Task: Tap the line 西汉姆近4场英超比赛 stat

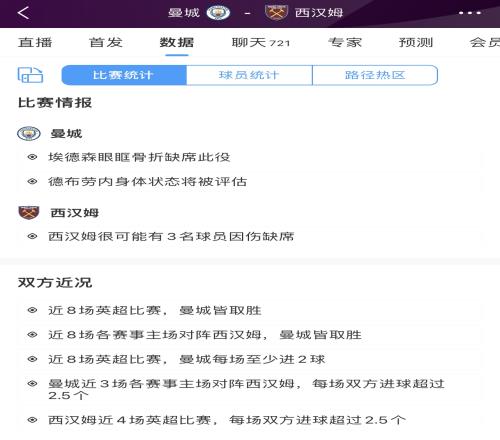Action: (227, 420)
